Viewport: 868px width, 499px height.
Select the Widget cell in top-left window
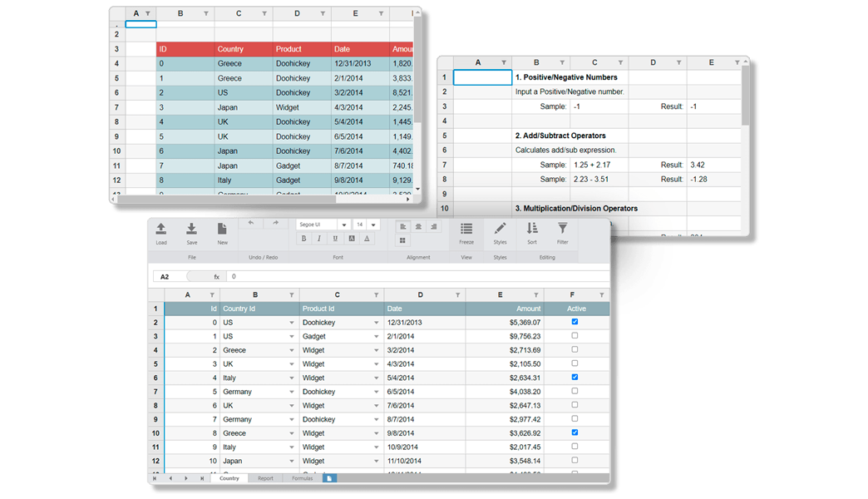pos(302,107)
